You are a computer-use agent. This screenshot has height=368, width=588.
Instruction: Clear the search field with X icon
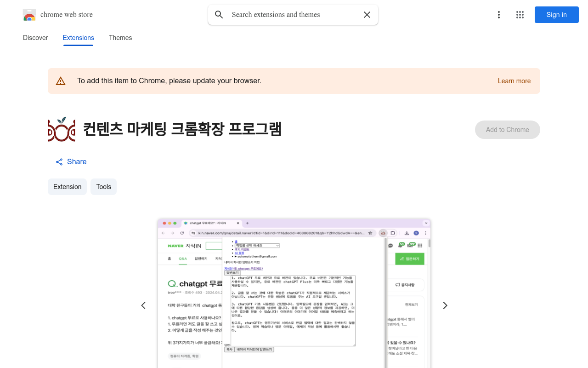pos(367,15)
